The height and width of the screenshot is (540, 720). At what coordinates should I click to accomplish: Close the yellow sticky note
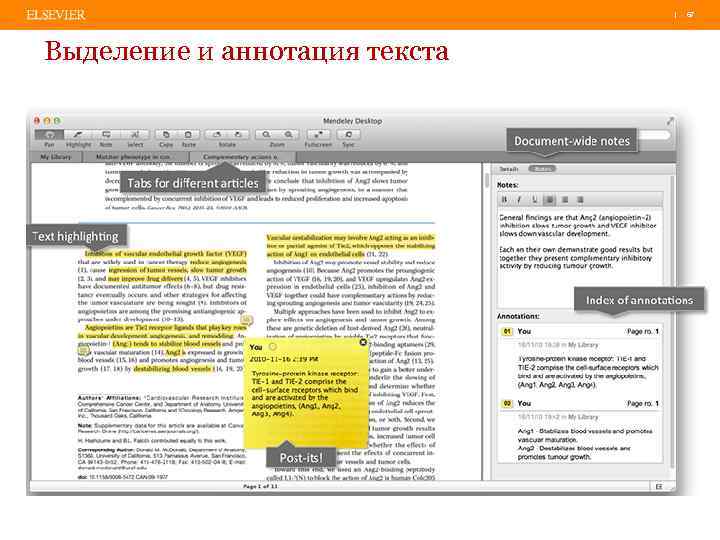[x=363, y=342]
